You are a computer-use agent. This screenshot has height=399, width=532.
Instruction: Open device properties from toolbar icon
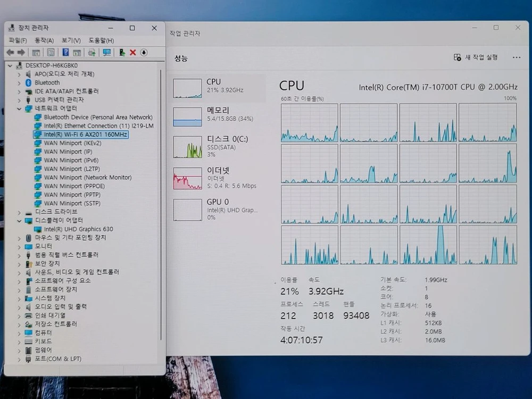tap(51, 53)
